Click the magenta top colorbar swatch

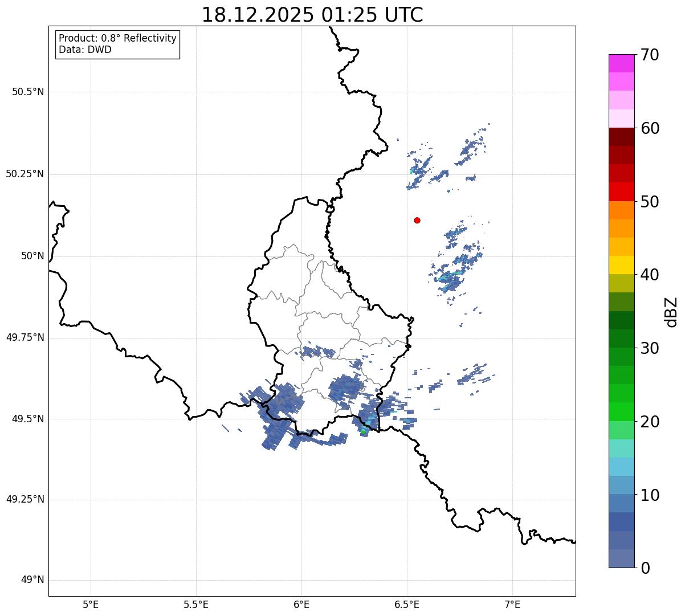(621, 63)
